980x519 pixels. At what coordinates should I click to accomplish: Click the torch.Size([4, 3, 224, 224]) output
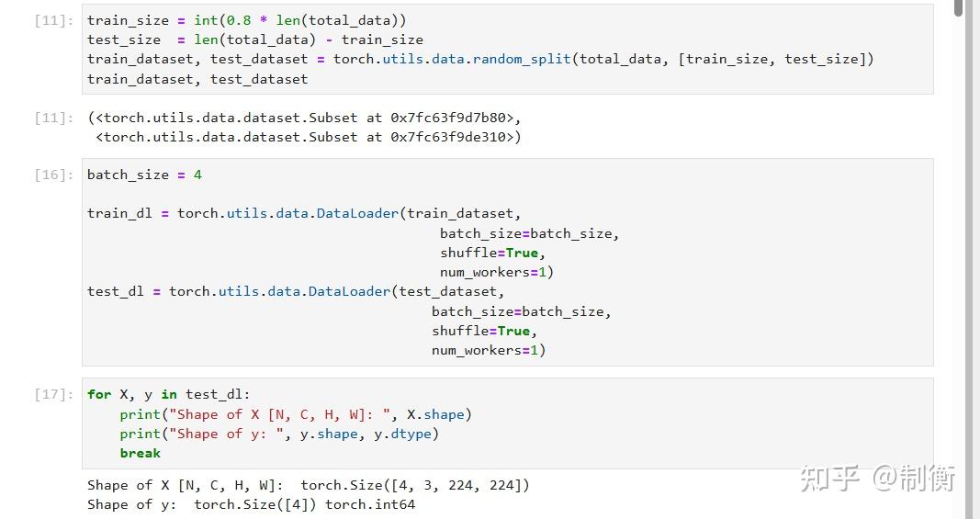(415, 485)
